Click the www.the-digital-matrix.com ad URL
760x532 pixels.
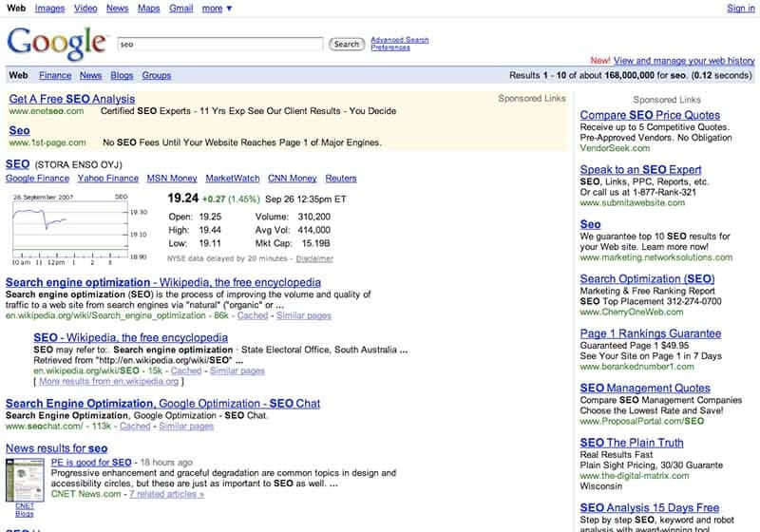tap(635, 476)
